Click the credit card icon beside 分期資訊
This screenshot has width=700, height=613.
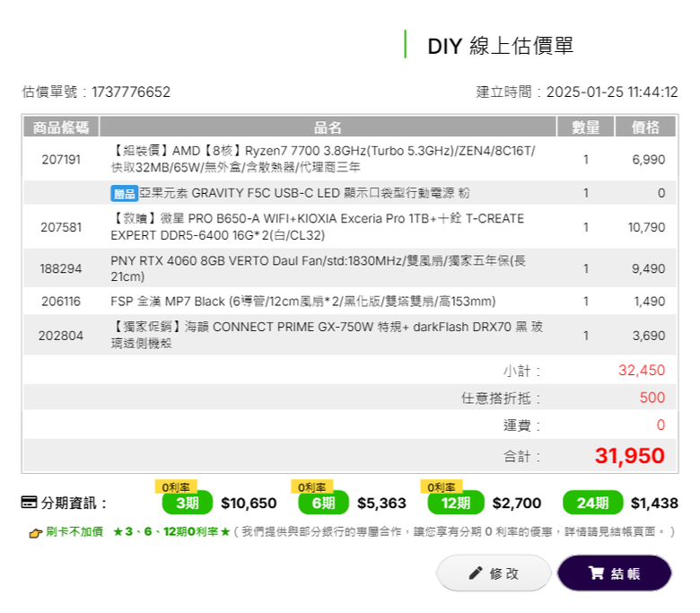pos(29,503)
